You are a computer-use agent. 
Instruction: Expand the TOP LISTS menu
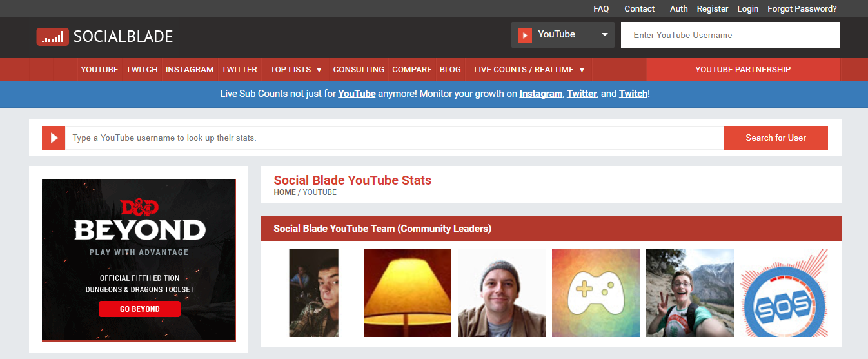[x=296, y=69]
